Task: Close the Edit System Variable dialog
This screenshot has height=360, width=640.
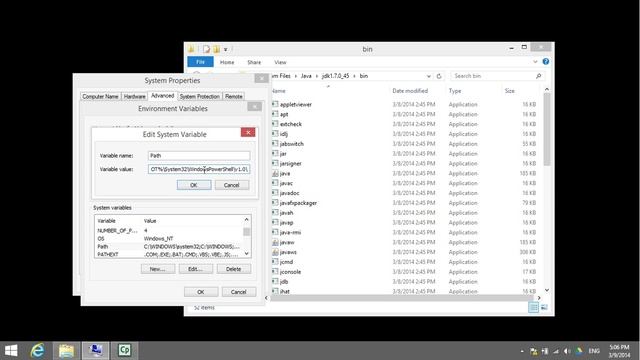Action: [248, 132]
